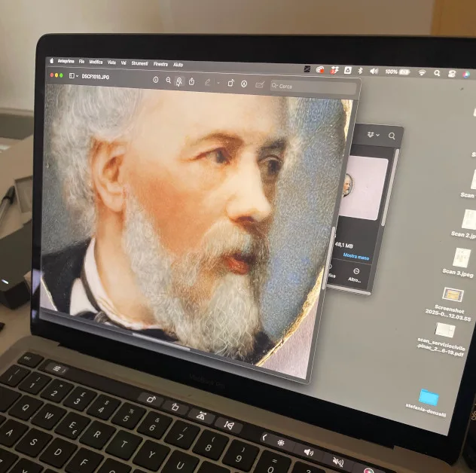The width and height of the screenshot is (476, 473).
Task: Toggle the Preview sidebar view button
Action: click(x=72, y=75)
